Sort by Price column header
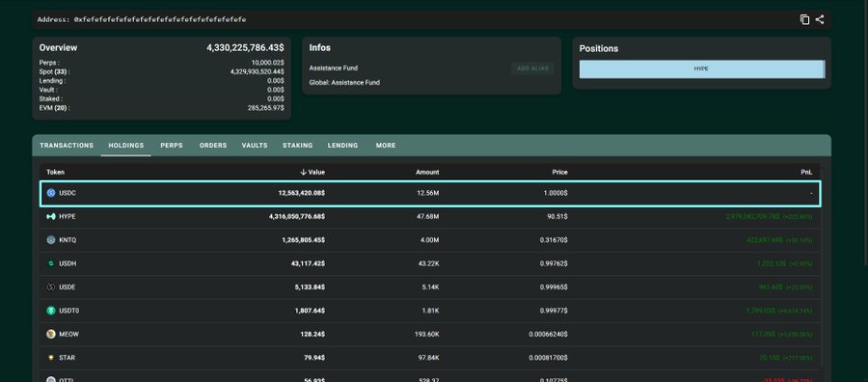 coord(559,172)
